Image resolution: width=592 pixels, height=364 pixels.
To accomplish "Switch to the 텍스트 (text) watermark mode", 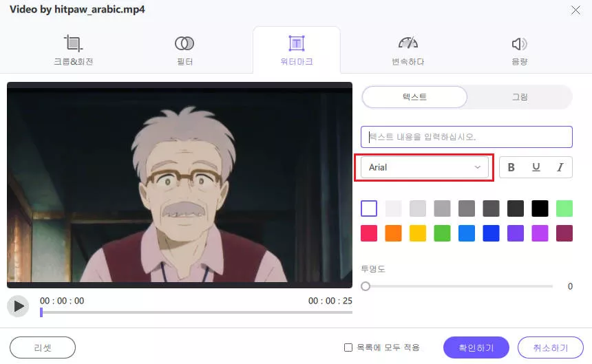I will 414,97.
